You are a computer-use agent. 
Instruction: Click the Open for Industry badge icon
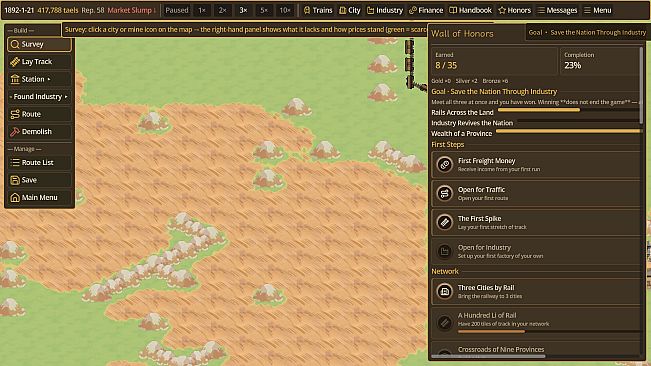click(444, 251)
